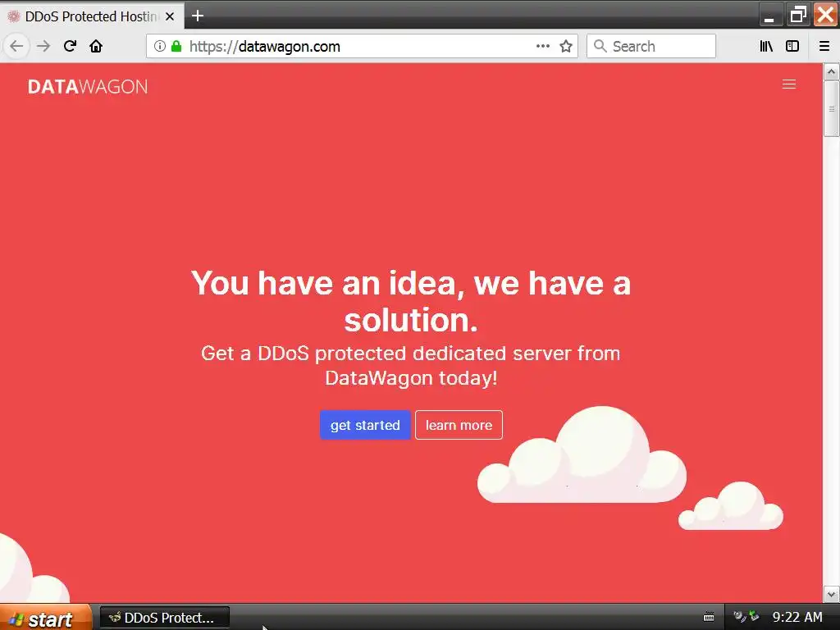The image size is (840, 630).
Task: Activate DDoS Protect taskbar window button
Action: 165,618
